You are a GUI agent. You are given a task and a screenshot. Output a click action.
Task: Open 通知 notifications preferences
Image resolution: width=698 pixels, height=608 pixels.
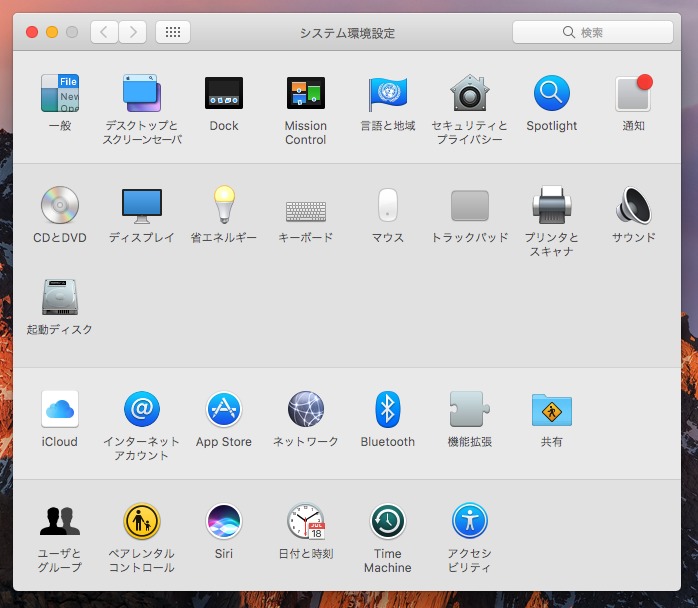pyautogui.click(x=633, y=93)
